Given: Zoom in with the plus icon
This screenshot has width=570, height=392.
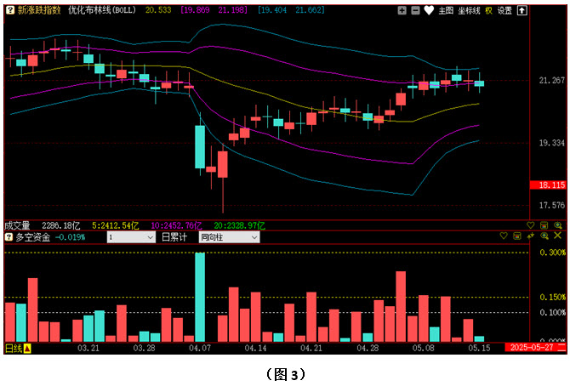Looking at the screenshot, I should (x=402, y=10).
